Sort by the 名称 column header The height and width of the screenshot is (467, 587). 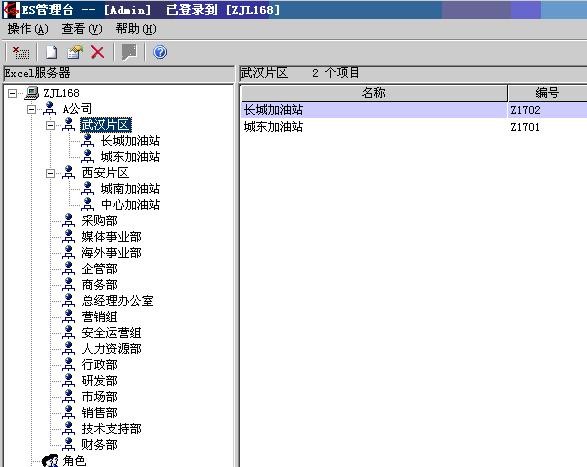click(x=374, y=93)
